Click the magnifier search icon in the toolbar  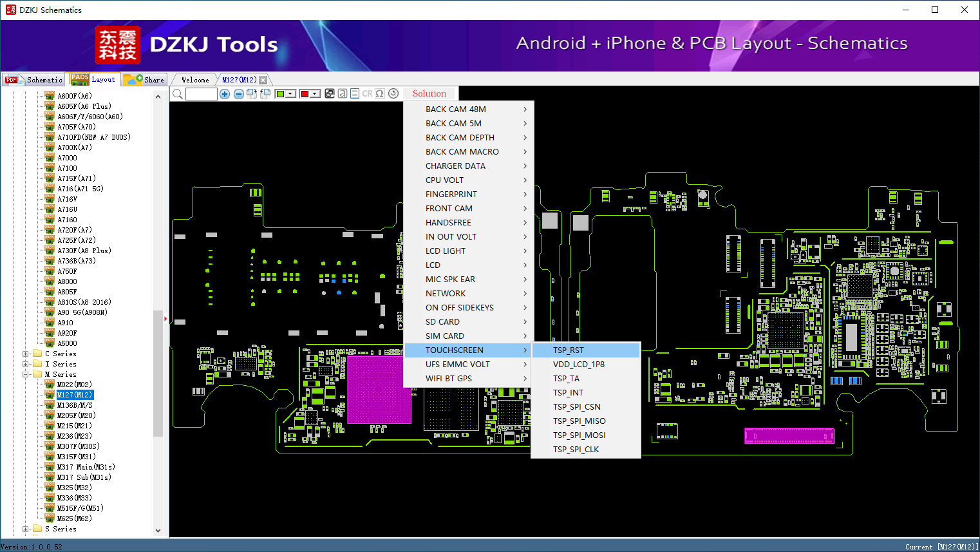178,94
